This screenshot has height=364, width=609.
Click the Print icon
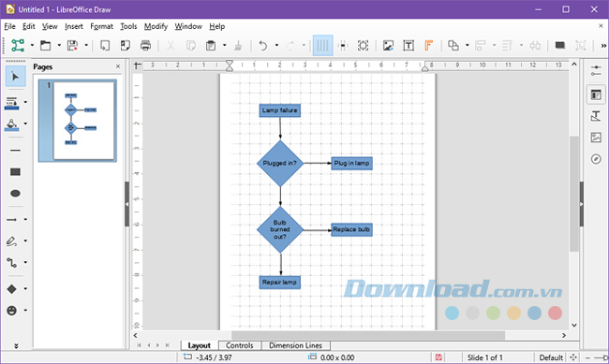[145, 46]
